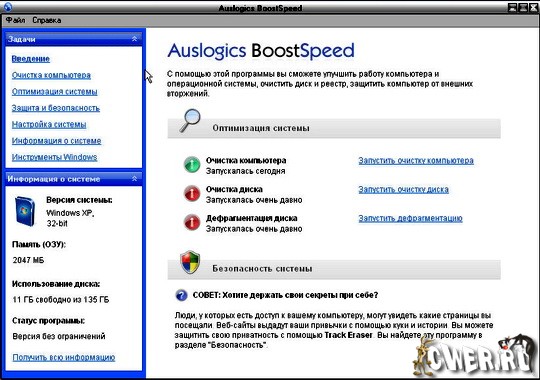Click the 'Память (ОЗУ):' label

tap(39, 244)
